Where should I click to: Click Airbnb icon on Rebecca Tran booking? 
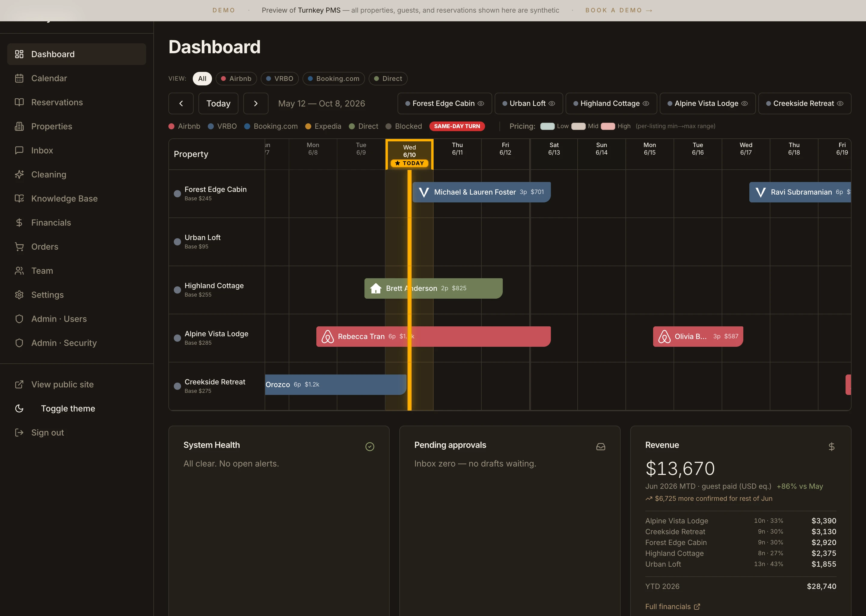click(327, 337)
